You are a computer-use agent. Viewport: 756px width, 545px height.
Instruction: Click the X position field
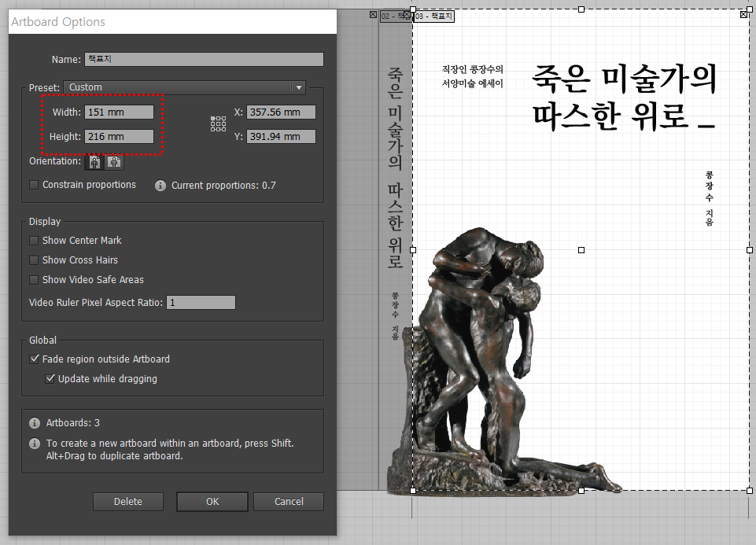(281, 112)
